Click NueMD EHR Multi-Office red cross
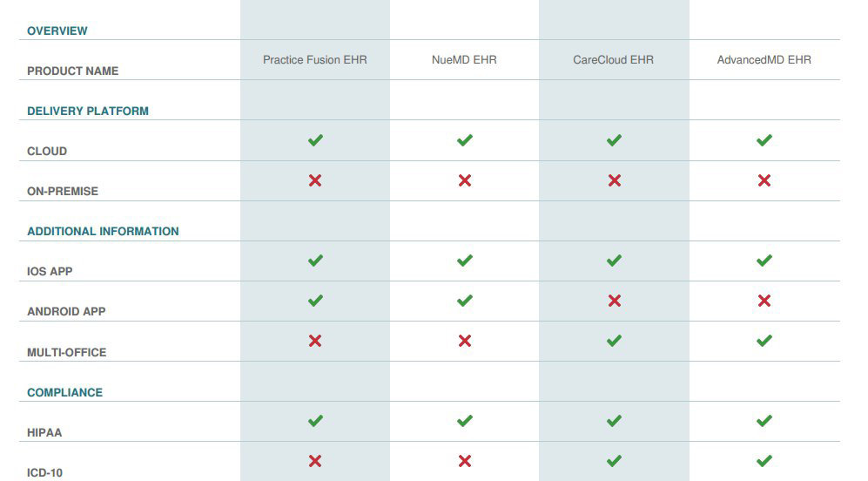This screenshot has width=868, height=481. pyautogui.click(x=464, y=340)
